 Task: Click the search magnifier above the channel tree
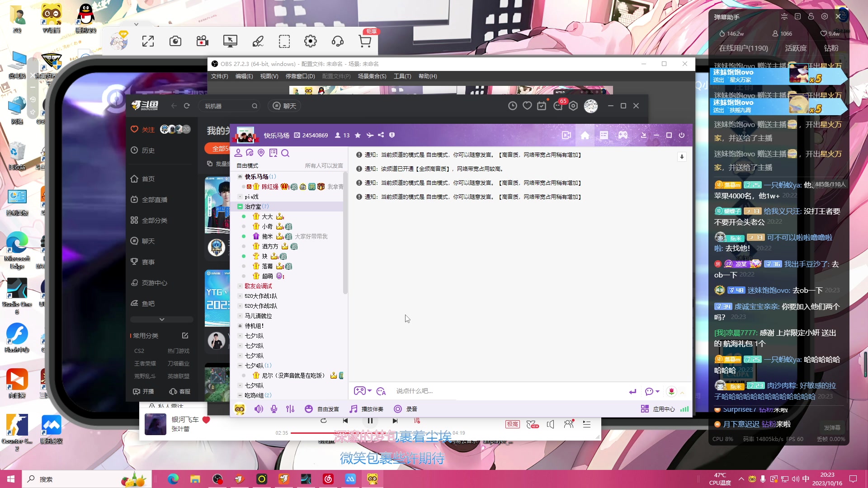coord(285,153)
